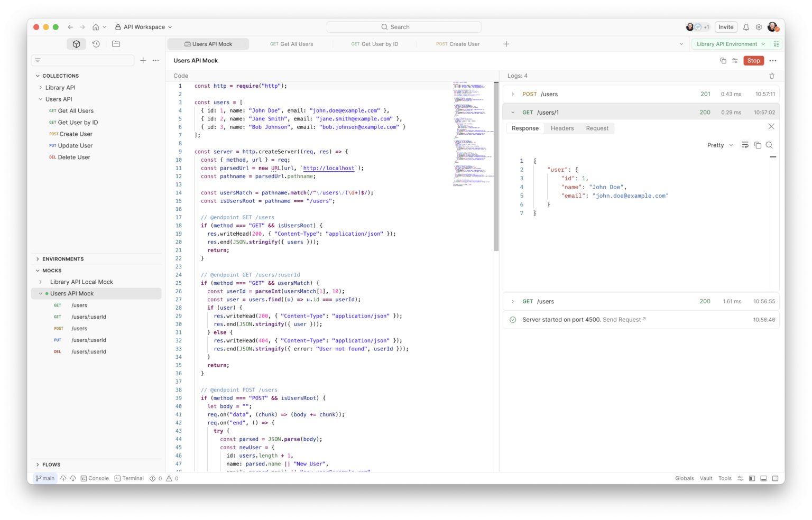Select Delete User request in Users API

[x=74, y=157]
